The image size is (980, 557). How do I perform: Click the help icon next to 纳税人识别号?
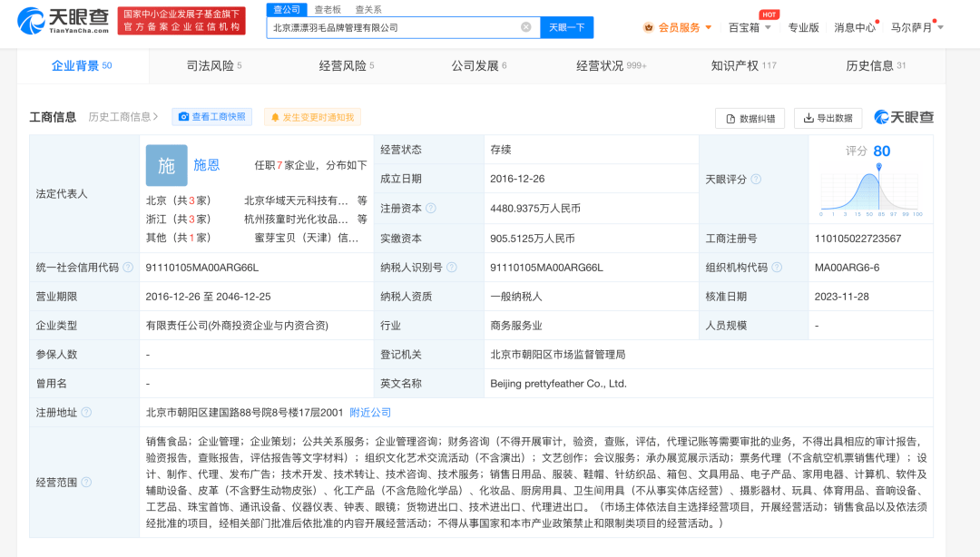pyautogui.click(x=452, y=268)
